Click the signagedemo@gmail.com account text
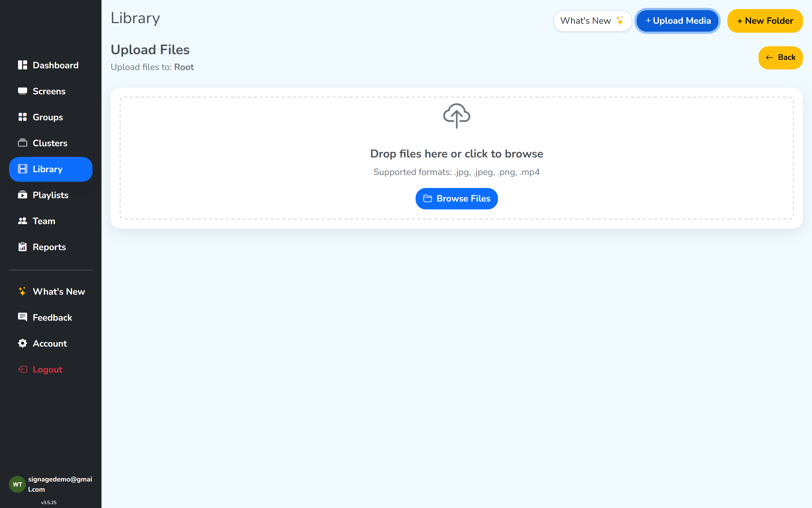The height and width of the screenshot is (508, 812). (60, 484)
